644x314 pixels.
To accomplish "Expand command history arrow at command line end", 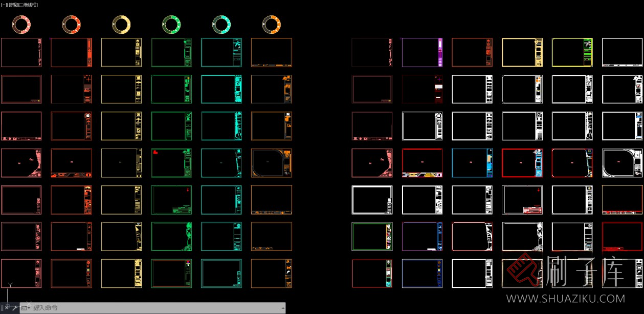I will point(283,308).
